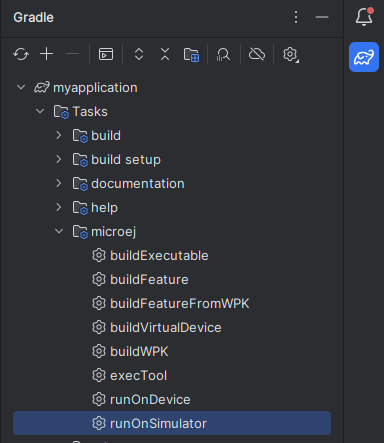Open Gradle build tool settings gear
The image size is (384, 443).
pyautogui.click(x=291, y=54)
